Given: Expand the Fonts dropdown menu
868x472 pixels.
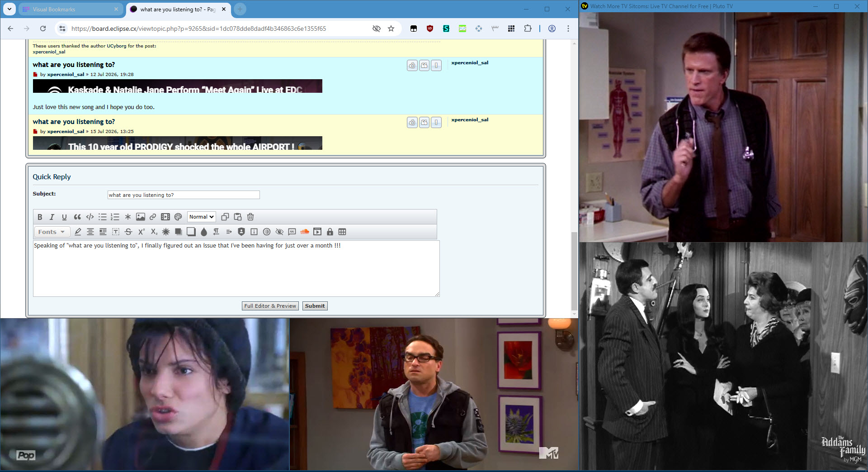Looking at the screenshot, I should (x=52, y=232).
